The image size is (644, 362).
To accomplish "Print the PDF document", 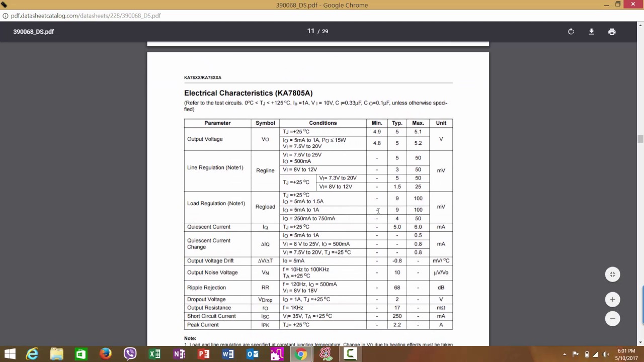I will tap(612, 32).
